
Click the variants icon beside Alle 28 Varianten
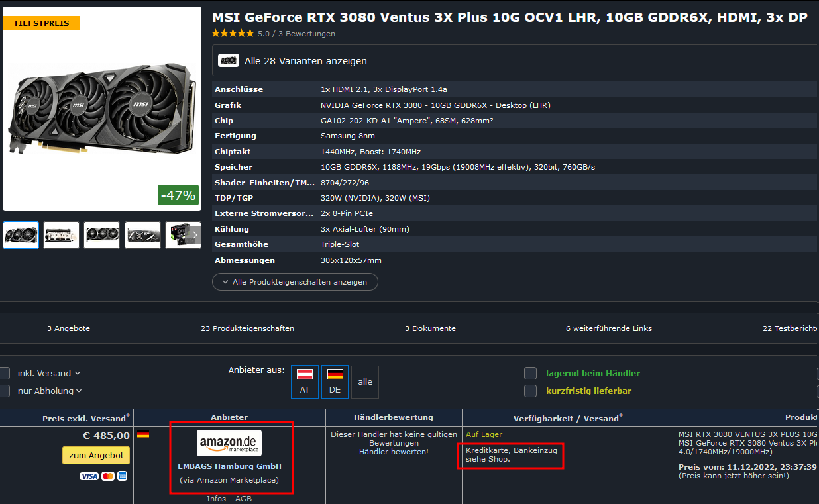229,60
